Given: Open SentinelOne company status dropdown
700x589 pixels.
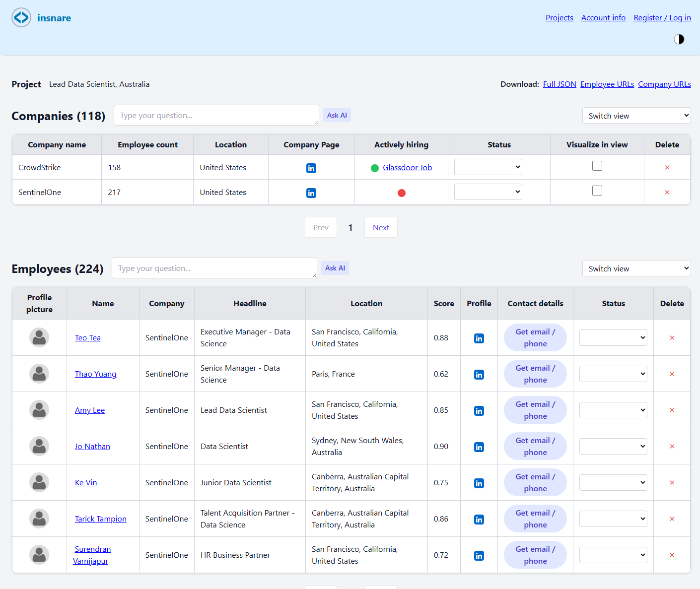Looking at the screenshot, I should click(488, 192).
